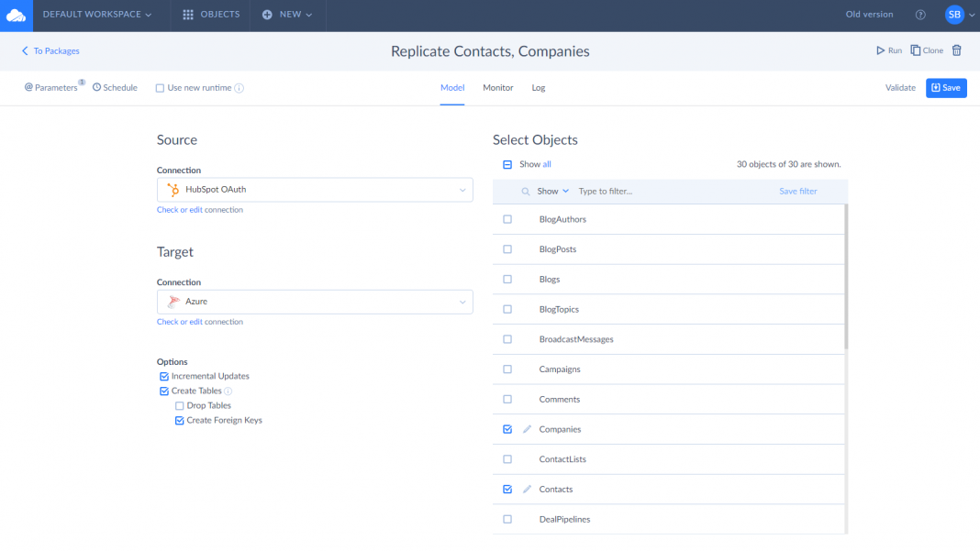
Task: Delete package using trash icon
Action: (x=957, y=50)
